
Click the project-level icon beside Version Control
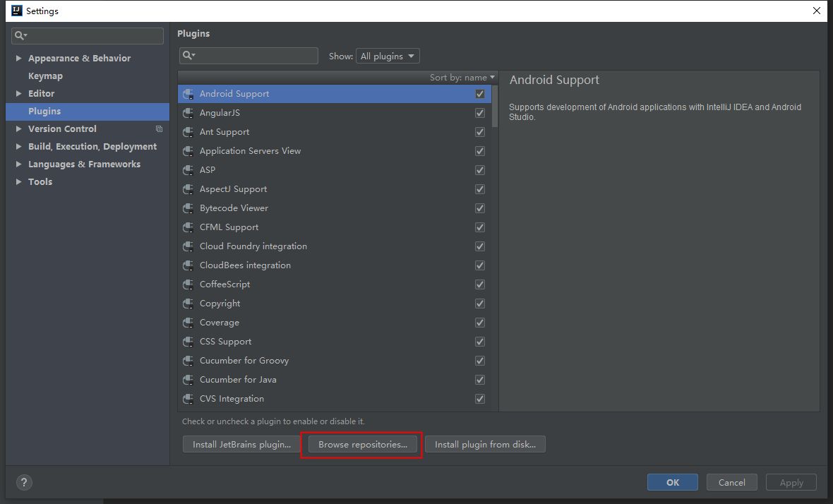159,129
